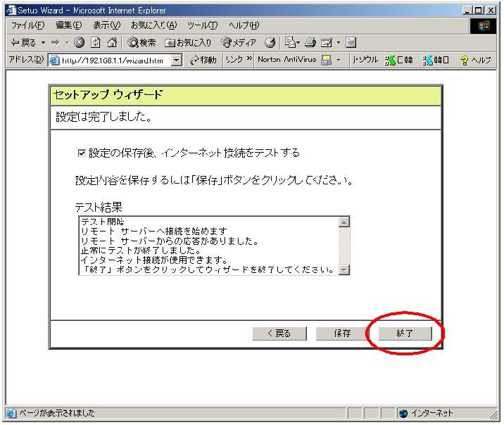504x425 pixels.
Task: Click the Stop loading icon in toolbar
Action: coord(79,43)
